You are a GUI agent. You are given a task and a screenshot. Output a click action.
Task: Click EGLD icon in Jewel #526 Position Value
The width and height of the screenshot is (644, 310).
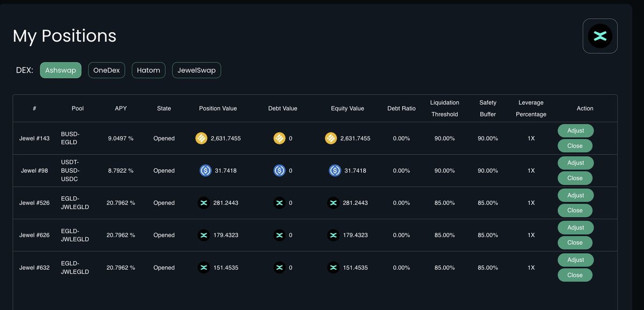pos(203,203)
